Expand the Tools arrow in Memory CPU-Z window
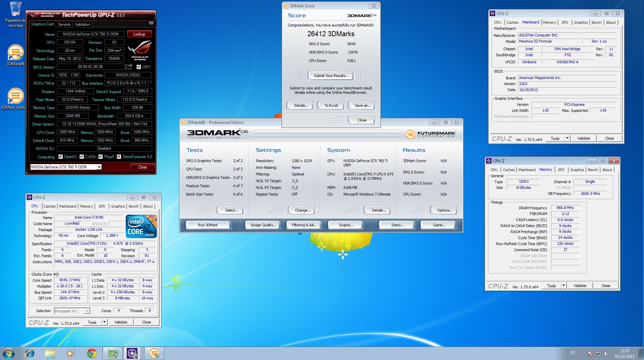The height and width of the screenshot is (360, 644). tap(564, 286)
